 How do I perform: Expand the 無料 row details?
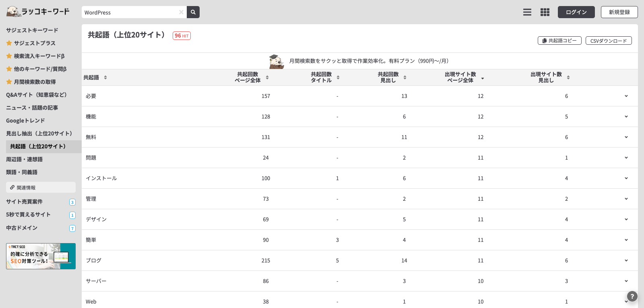click(x=626, y=137)
